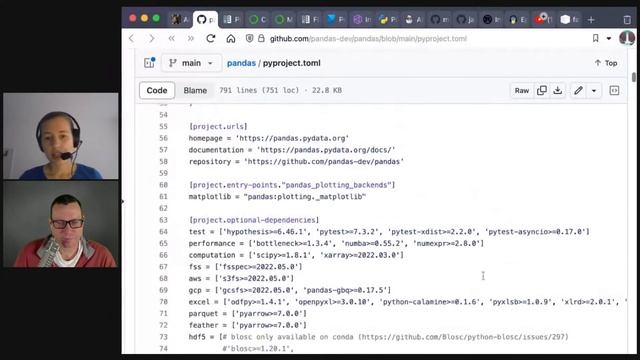Open the shield tracker-blocking icon
This screenshot has height=360, width=640.
tap(249, 38)
